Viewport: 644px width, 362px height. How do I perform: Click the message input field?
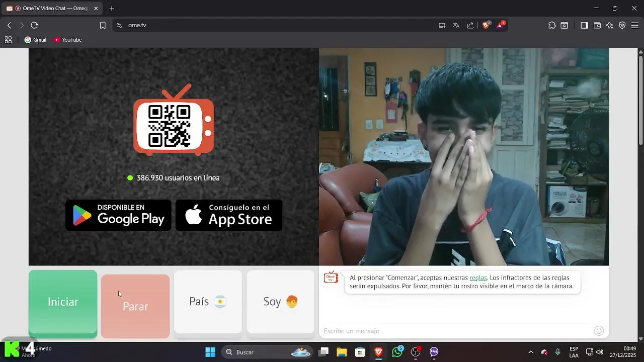[455, 331]
